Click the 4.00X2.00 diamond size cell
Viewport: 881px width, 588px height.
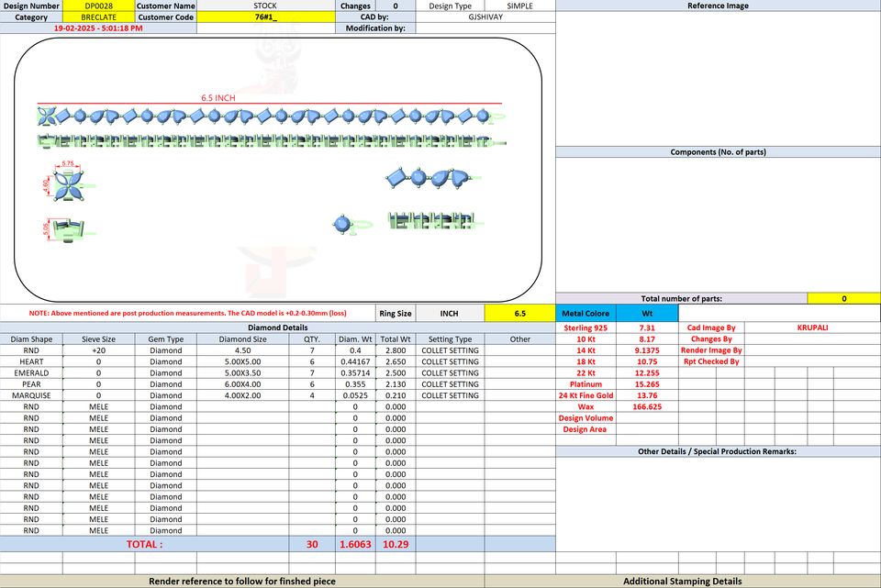click(x=242, y=395)
